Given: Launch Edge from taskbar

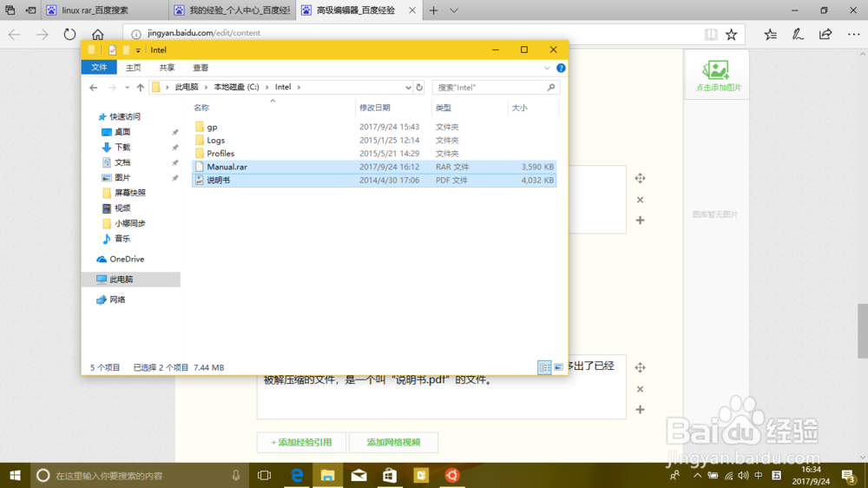Looking at the screenshot, I should click(x=297, y=475).
